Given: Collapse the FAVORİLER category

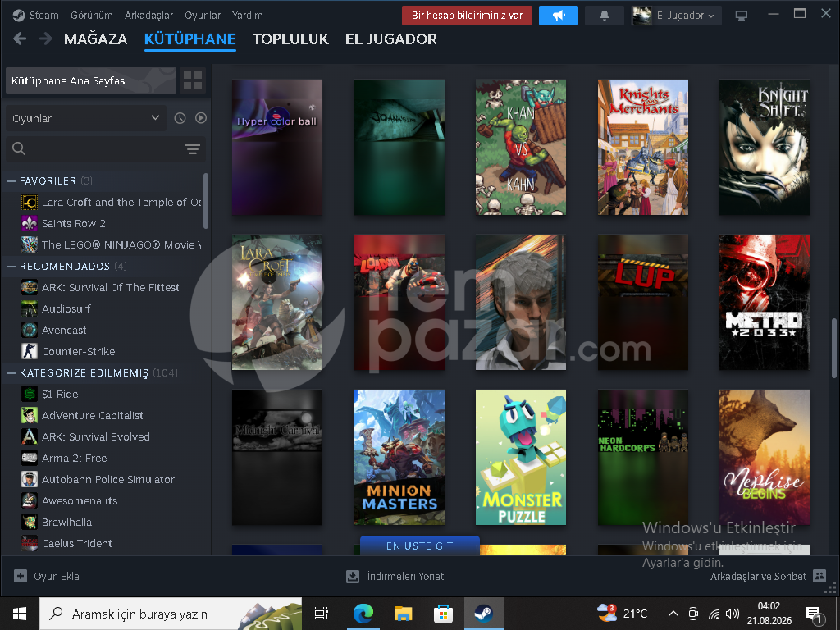Looking at the screenshot, I should 11,181.
